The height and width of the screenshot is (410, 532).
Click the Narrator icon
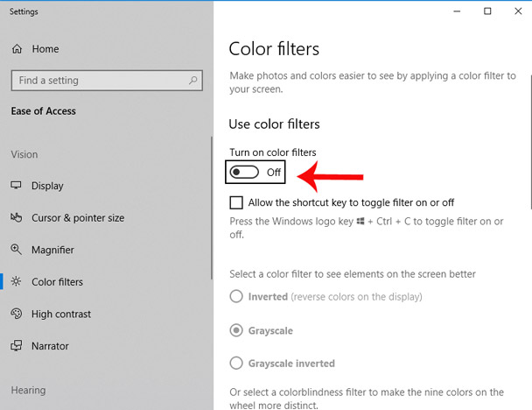(x=17, y=346)
